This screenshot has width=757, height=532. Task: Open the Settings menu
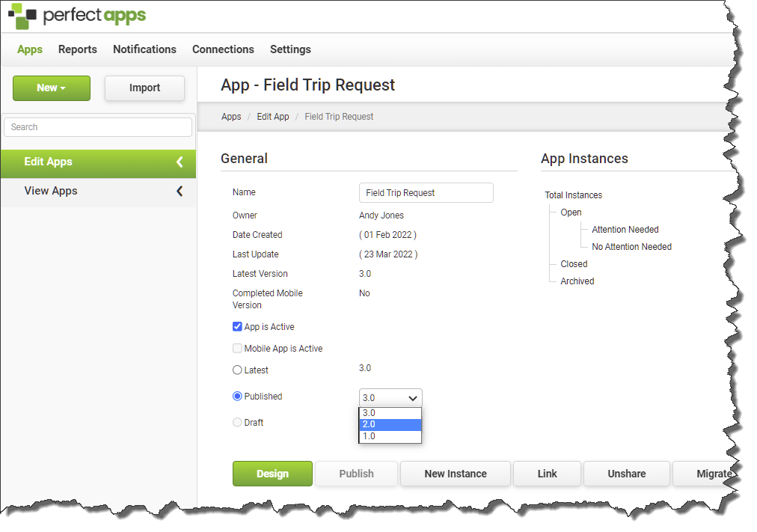pyautogui.click(x=290, y=49)
